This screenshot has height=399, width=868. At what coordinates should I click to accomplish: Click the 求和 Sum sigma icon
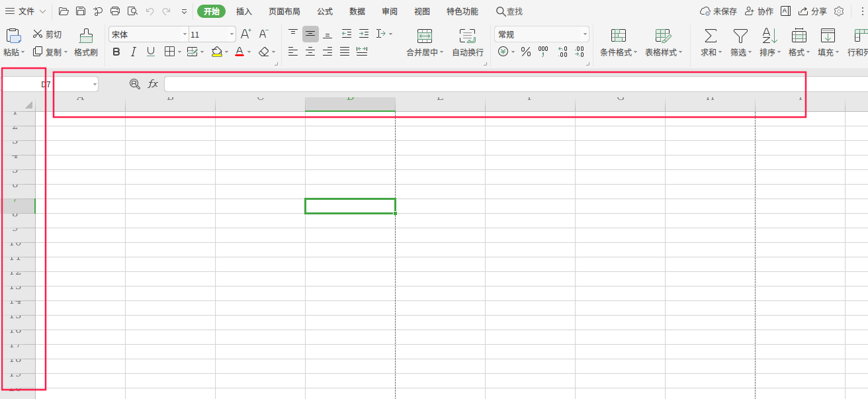[711, 36]
